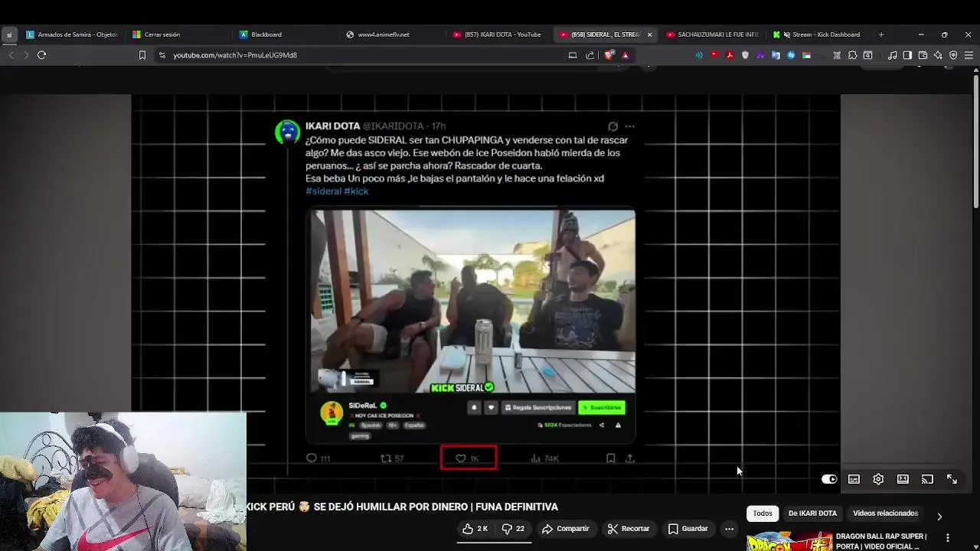980x551 pixels.
Task: Switch to SACHAUZUMAKI LE FUE INFIEL tab
Action: tap(713, 34)
